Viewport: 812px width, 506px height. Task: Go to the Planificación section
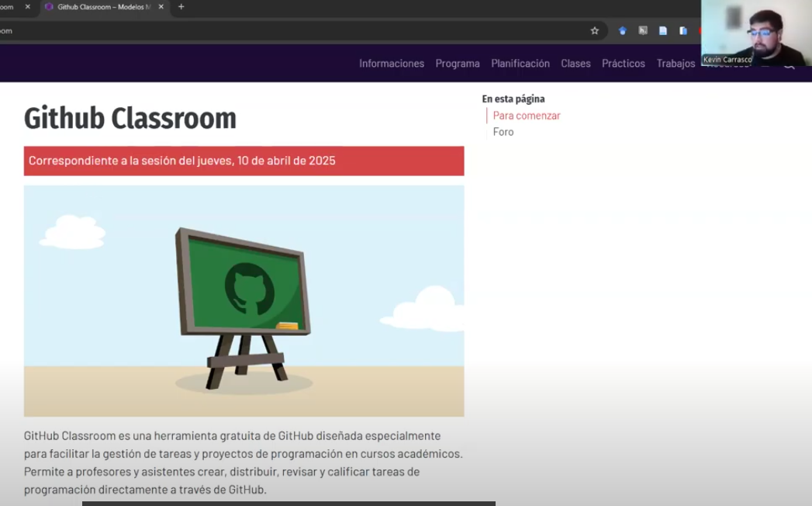point(520,64)
